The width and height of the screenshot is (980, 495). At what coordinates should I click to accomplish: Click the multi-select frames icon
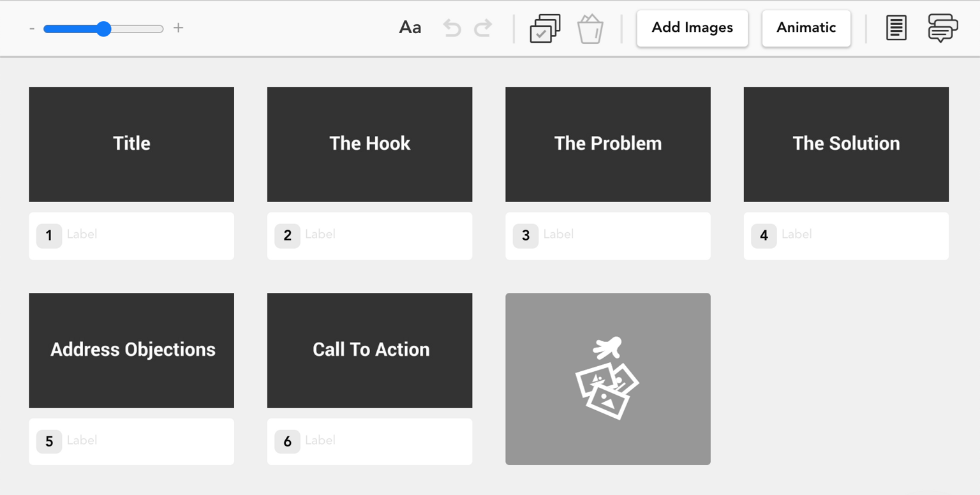click(545, 29)
